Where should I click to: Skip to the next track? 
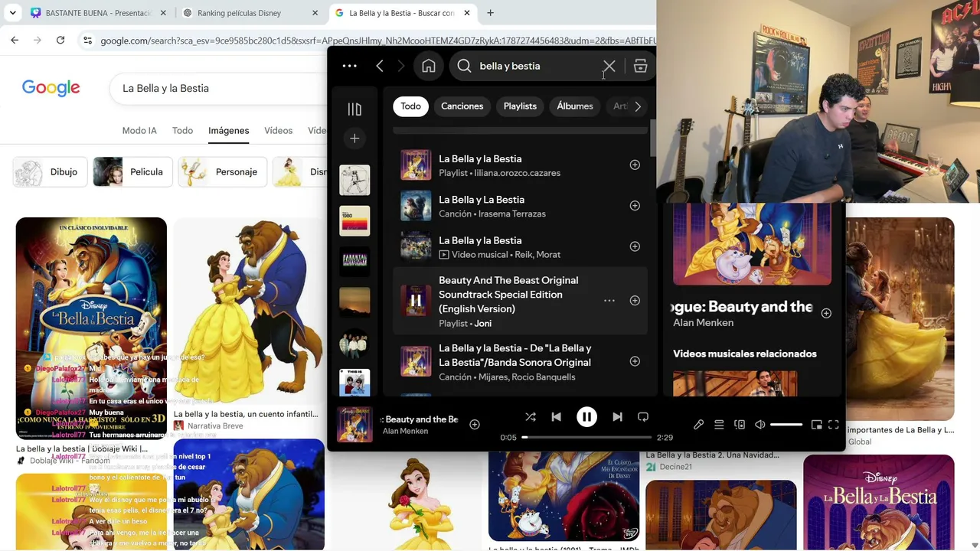point(617,417)
